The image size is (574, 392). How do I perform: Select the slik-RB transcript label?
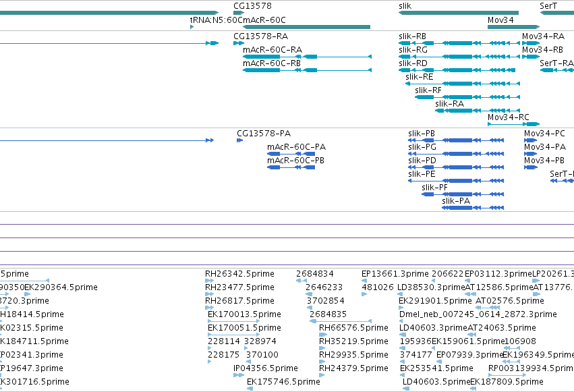pyautogui.click(x=412, y=36)
